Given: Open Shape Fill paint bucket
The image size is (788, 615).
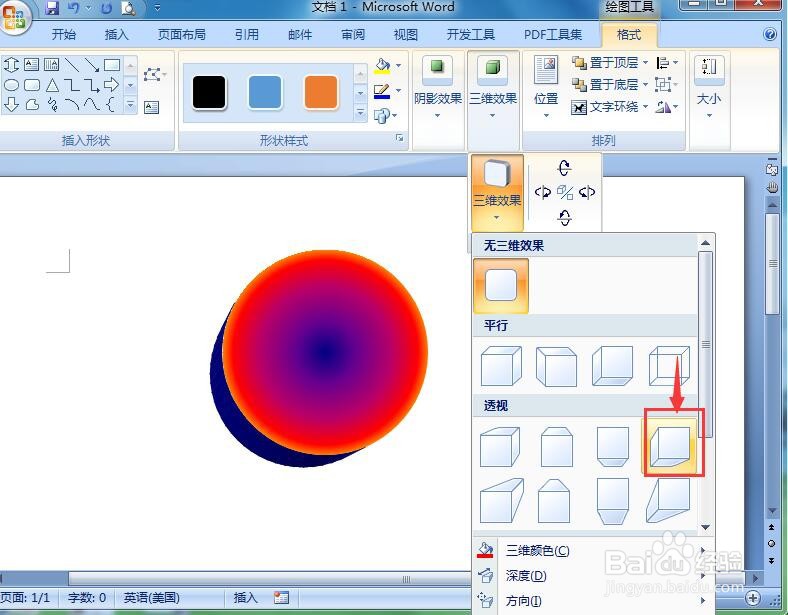Looking at the screenshot, I should click(382, 66).
